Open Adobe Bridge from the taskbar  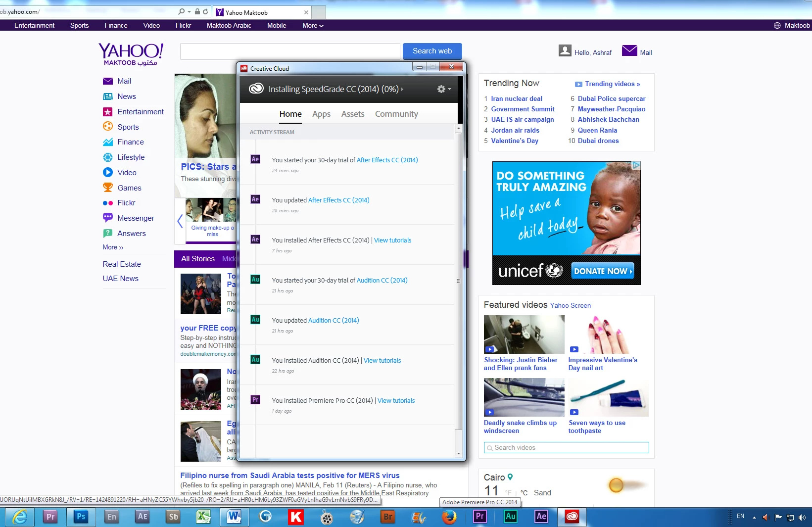(388, 517)
